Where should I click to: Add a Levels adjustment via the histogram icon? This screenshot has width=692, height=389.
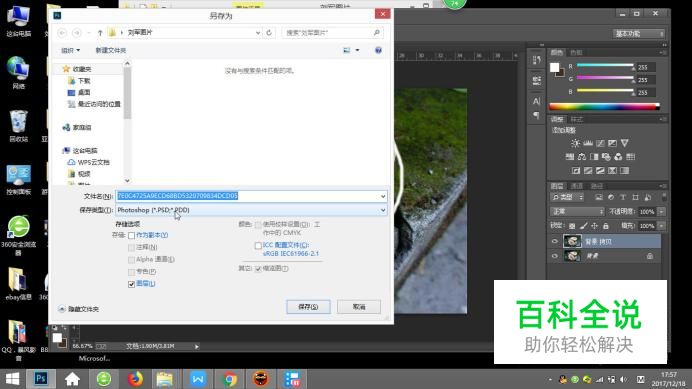pos(588,144)
